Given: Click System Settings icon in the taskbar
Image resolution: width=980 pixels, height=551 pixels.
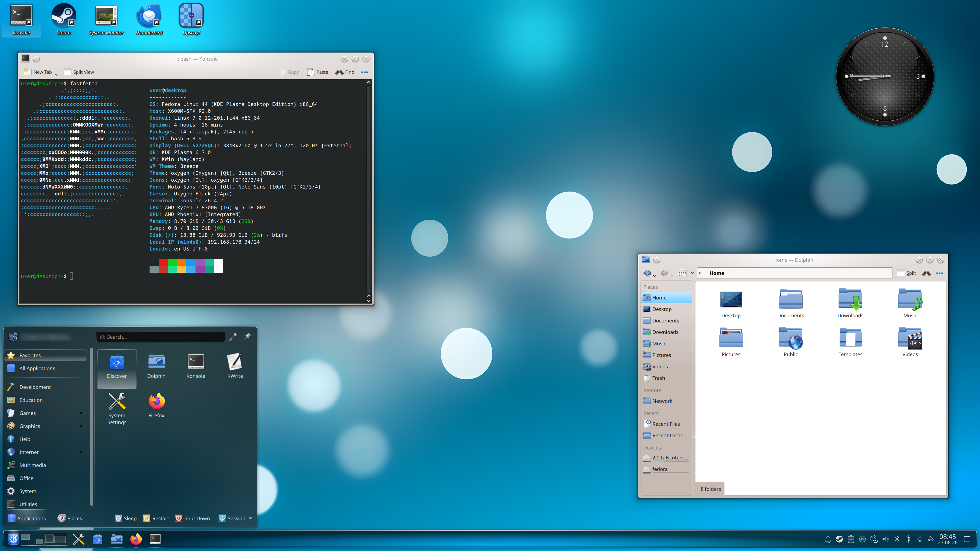Looking at the screenshot, I should point(78,539).
